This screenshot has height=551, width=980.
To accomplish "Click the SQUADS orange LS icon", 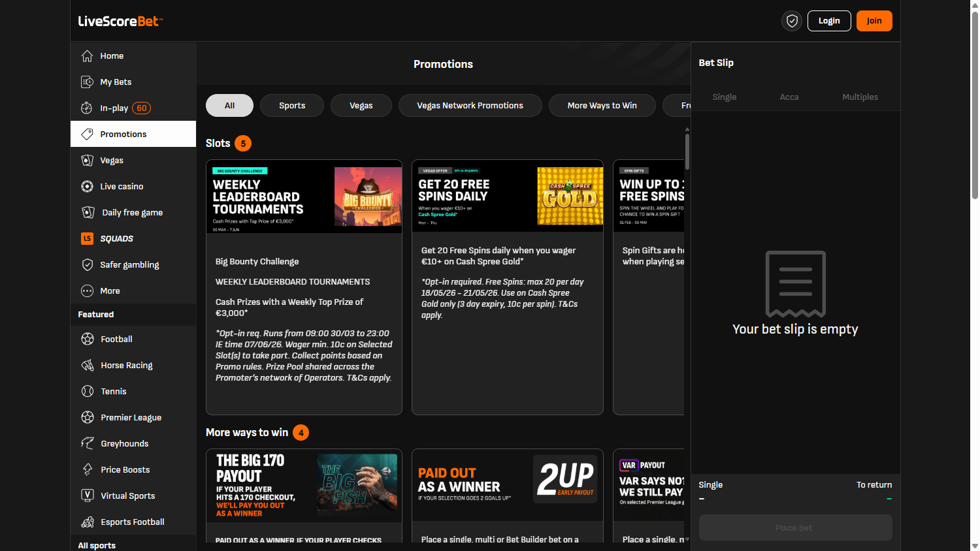I will point(87,238).
